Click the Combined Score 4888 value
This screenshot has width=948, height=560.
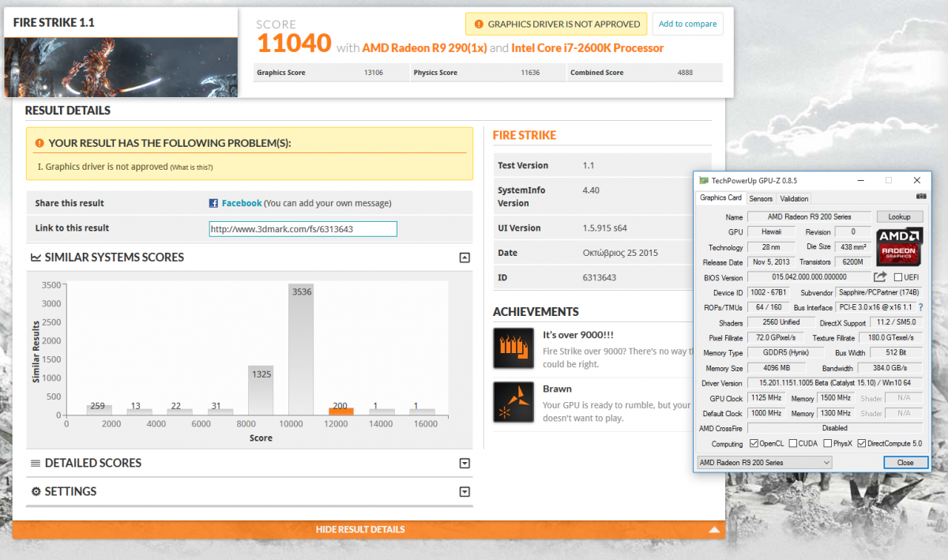(x=685, y=73)
